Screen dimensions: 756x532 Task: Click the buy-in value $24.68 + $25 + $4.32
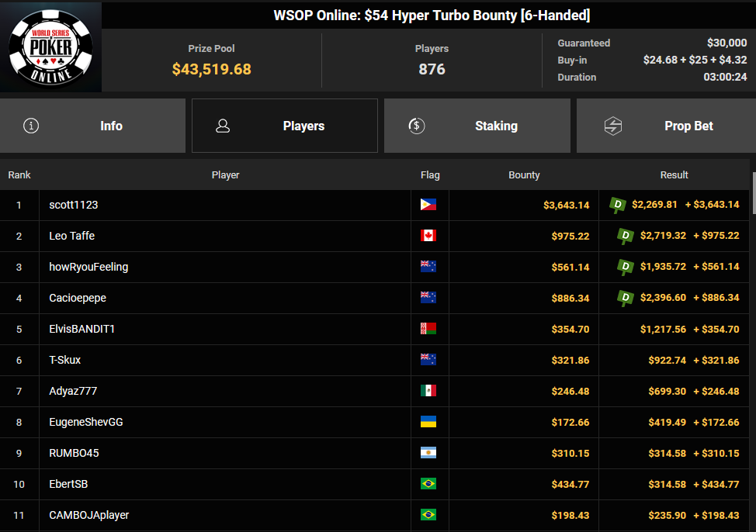pyautogui.click(x=695, y=60)
